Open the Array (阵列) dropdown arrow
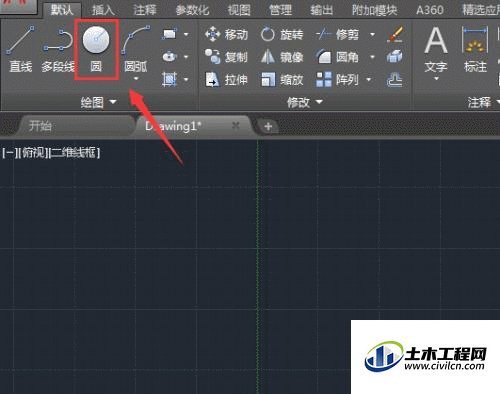The image size is (500, 394). (x=369, y=80)
